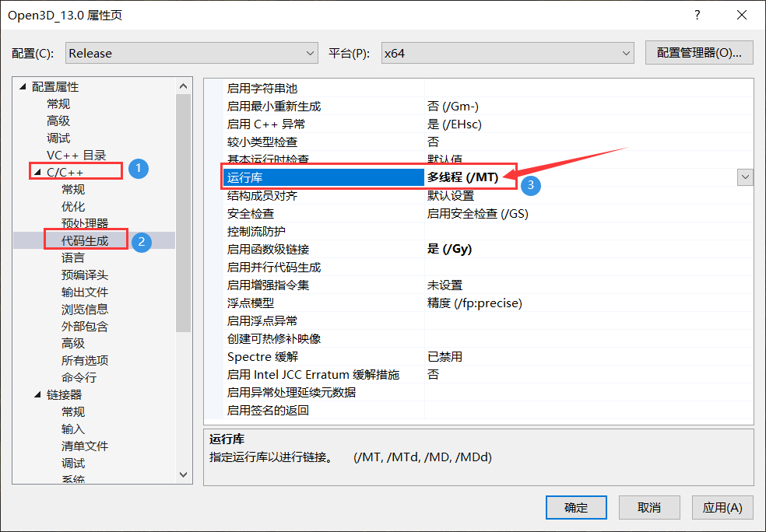This screenshot has height=532, width=766.
Task: Click the 应用 button
Action: coord(722,507)
